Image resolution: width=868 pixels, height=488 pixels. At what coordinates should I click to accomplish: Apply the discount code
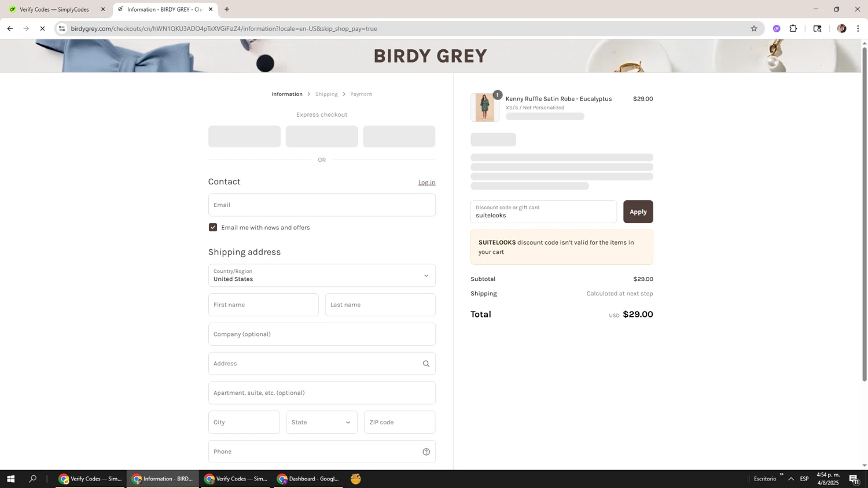tap(638, 212)
